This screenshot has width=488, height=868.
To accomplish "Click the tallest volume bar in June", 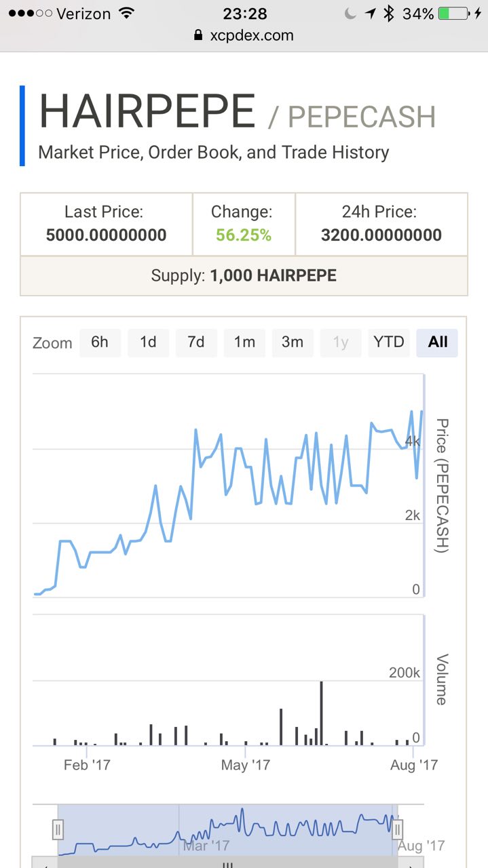I will [x=321, y=713].
